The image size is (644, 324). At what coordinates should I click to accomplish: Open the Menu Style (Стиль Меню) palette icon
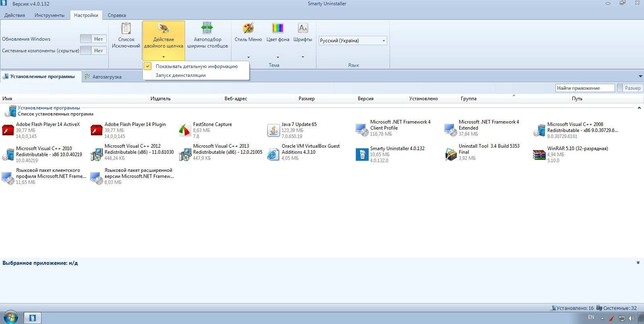(248, 28)
